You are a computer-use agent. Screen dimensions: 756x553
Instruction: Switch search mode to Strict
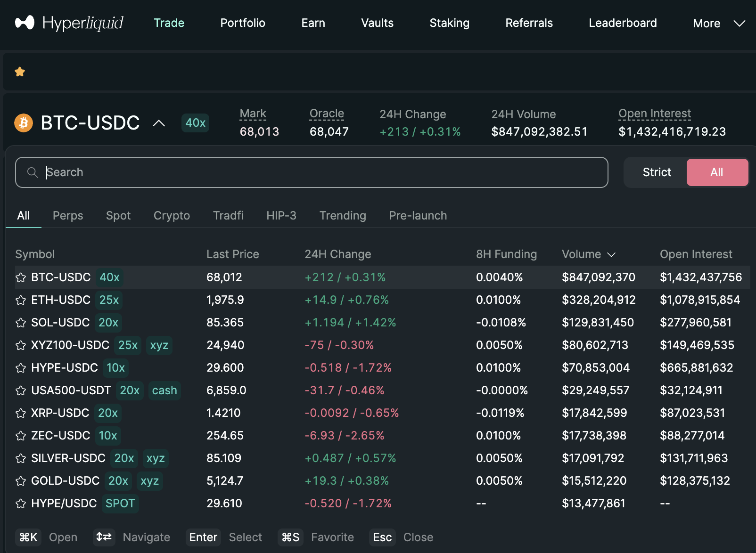pyautogui.click(x=656, y=172)
